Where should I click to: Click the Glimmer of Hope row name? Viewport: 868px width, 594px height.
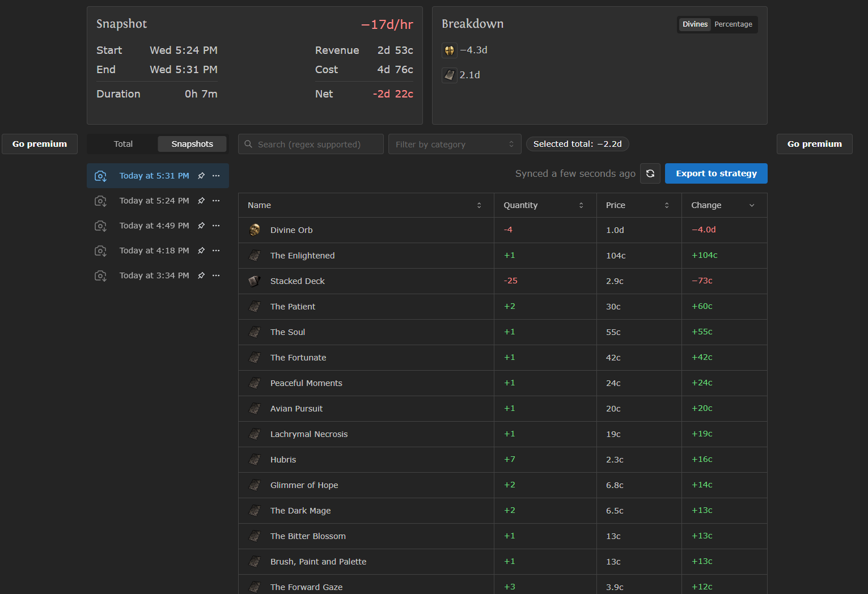[x=304, y=485]
